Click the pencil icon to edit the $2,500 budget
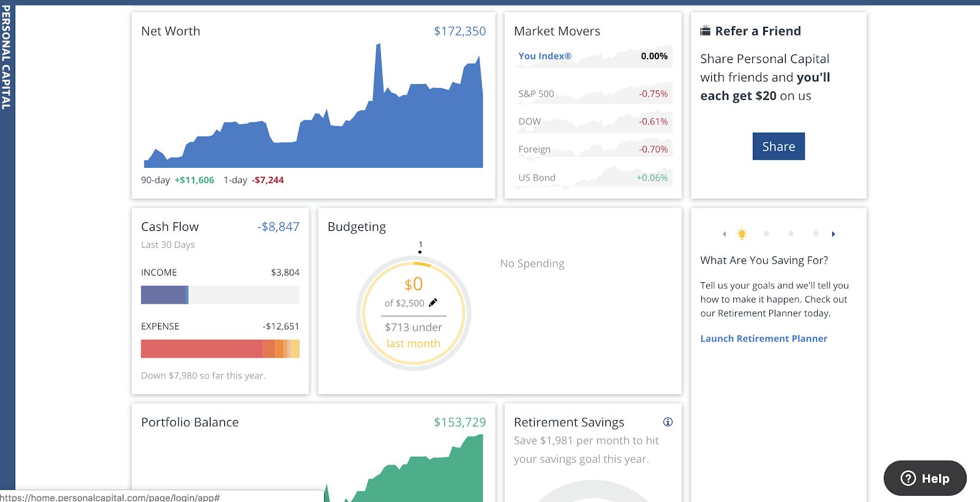980x502 pixels. 433,302
